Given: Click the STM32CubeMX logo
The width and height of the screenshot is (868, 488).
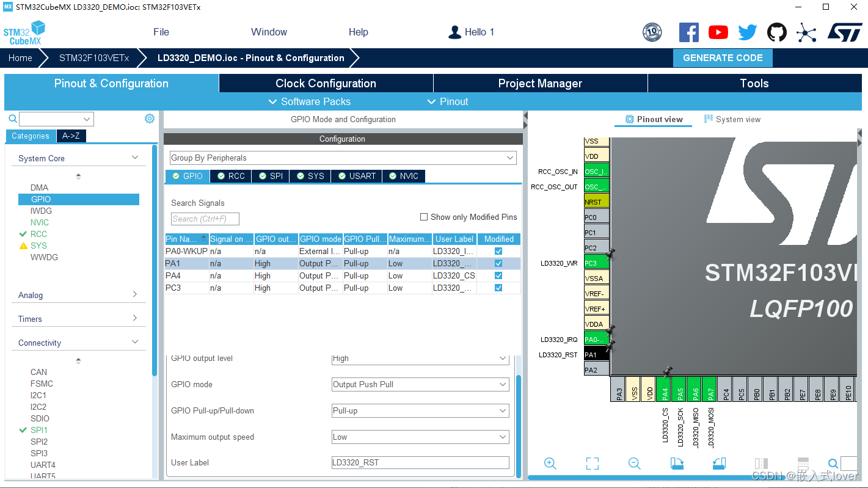Looking at the screenshot, I should [24, 32].
